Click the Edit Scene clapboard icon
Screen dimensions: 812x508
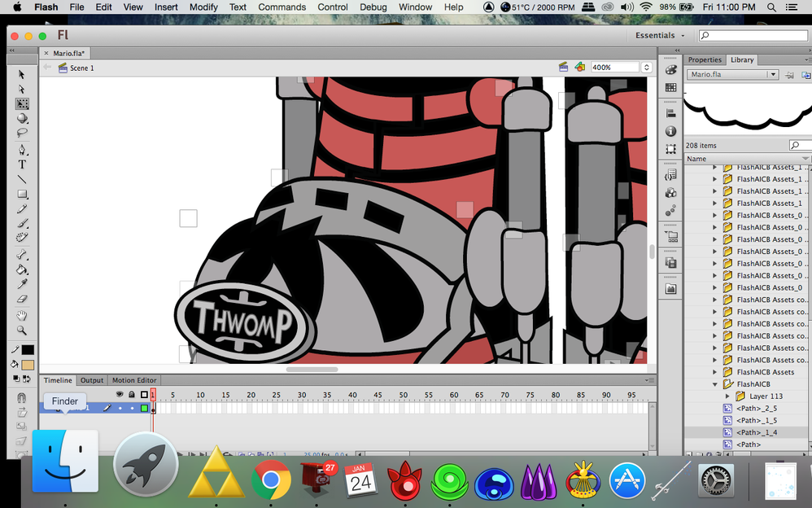[x=563, y=67]
